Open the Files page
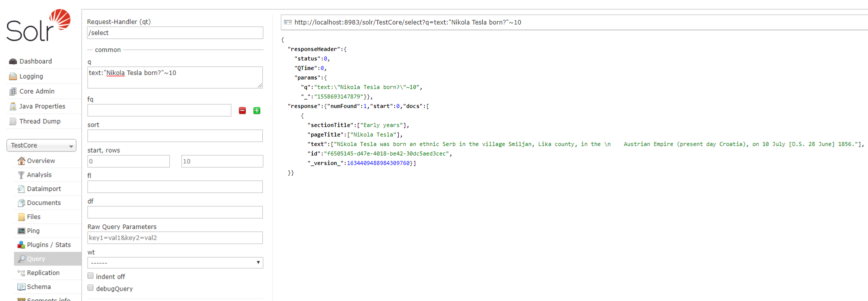Image resolution: width=868 pixels, height=301 pixels. (33, 217)
